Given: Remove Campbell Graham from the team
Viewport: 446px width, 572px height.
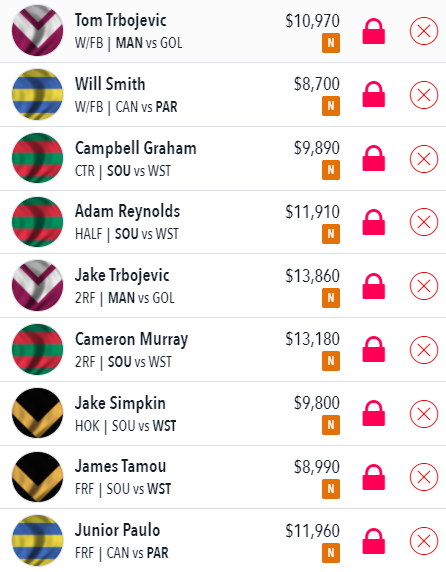Looking at the screenshot, I should [424, 159].
